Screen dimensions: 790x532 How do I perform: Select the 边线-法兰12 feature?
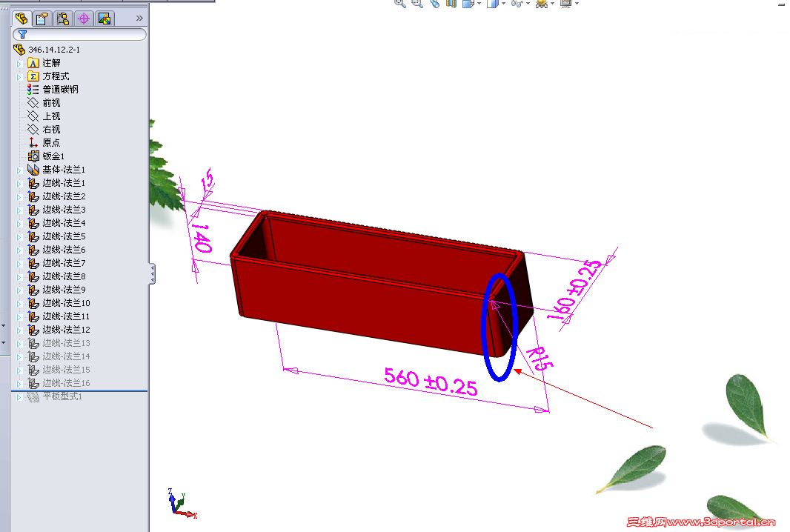pos(66,330)
